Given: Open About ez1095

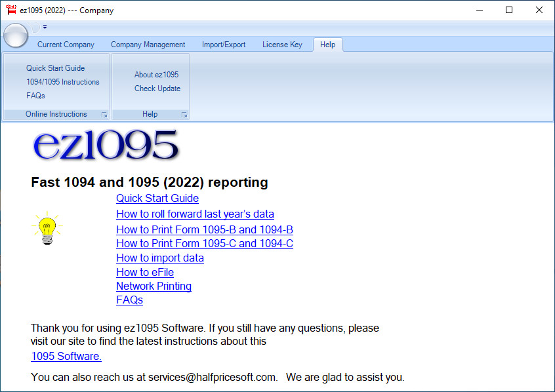Looking at the screenshot, I should click(156, 75).
